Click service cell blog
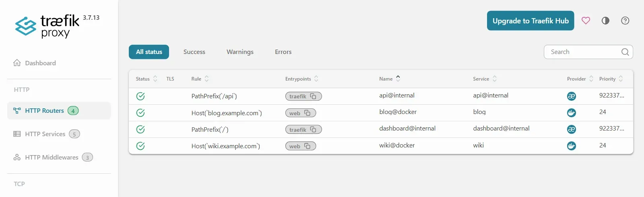This screenshot has width=644, height=197. click(x=479, y=112)
